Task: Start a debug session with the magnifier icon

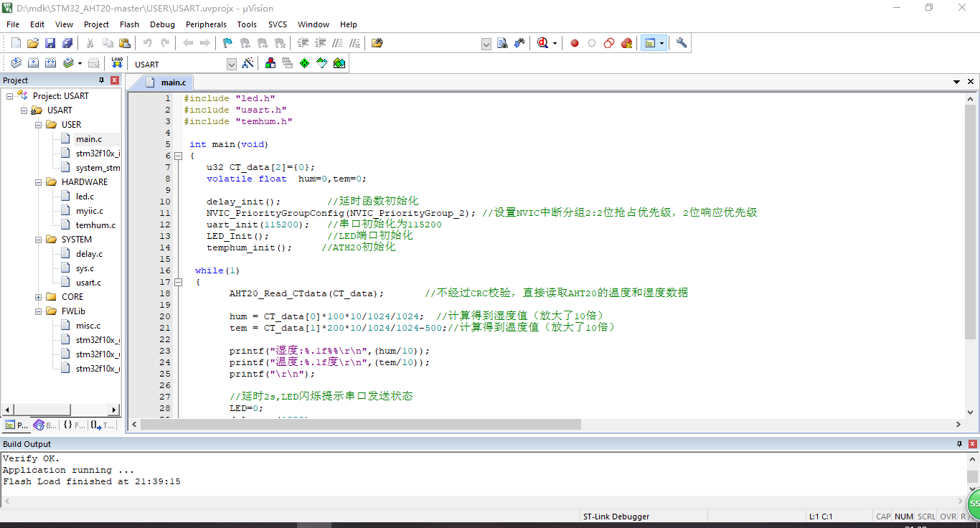Action: [543, 43]
